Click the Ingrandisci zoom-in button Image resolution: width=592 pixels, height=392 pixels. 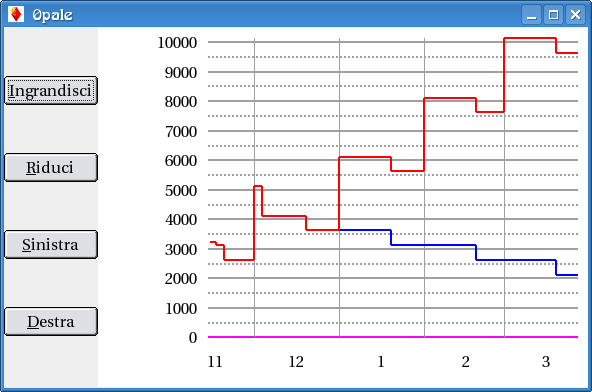click(51, 91)
